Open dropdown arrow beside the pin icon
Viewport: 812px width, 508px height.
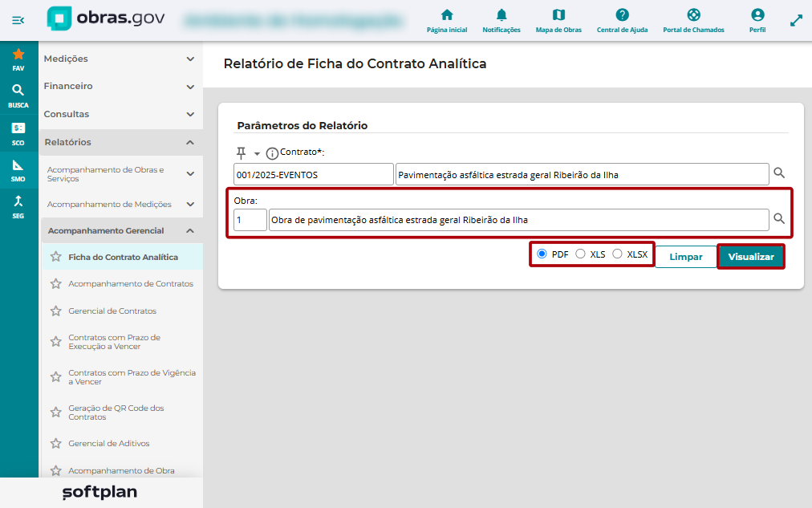[x=257, y=154]
